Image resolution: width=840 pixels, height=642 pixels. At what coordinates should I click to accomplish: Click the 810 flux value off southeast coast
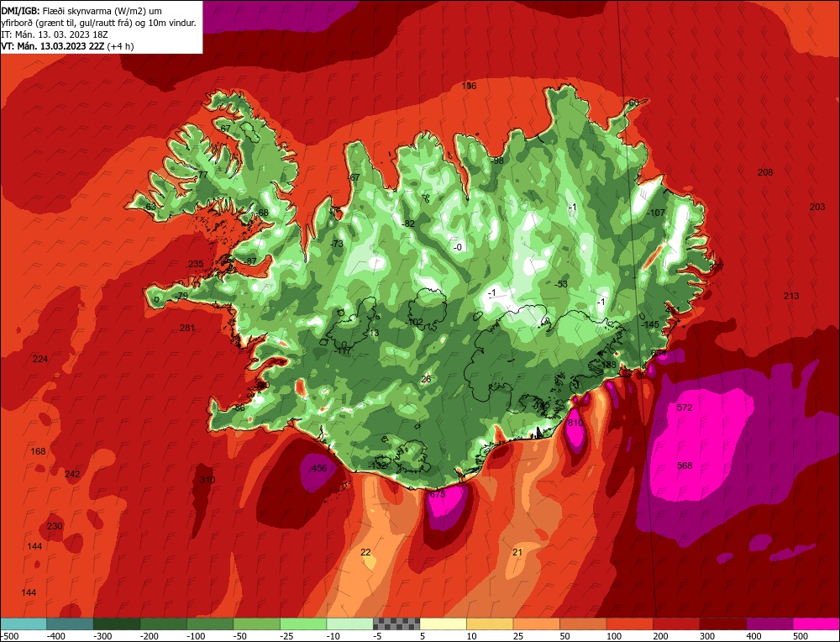tap(575, 423)
